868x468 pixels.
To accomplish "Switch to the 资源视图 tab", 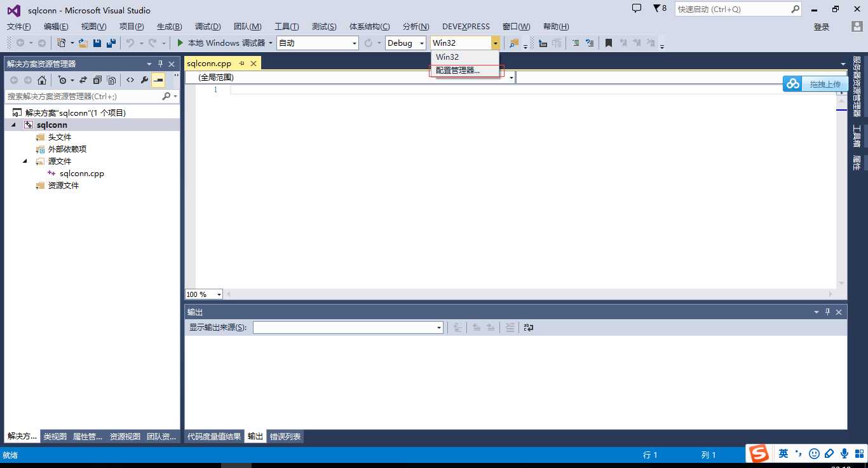I will [x=125, y=437].
